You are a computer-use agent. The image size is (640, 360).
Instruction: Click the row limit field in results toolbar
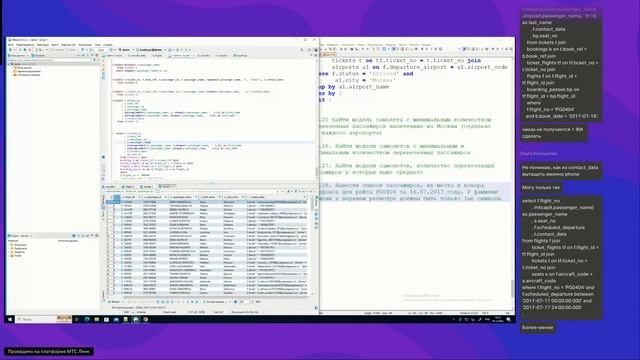click(x=244, y=302)
